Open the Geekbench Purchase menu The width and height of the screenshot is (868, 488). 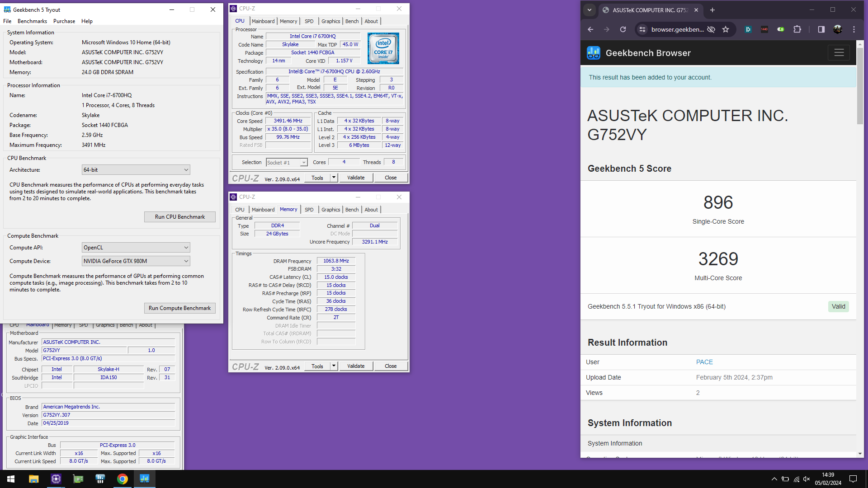(64, 21)
